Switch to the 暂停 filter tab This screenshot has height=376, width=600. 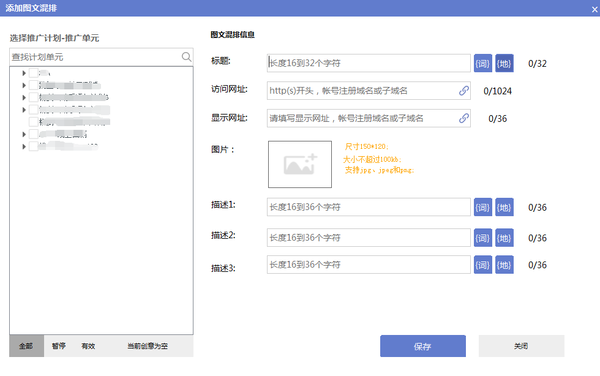coord(59,346)
